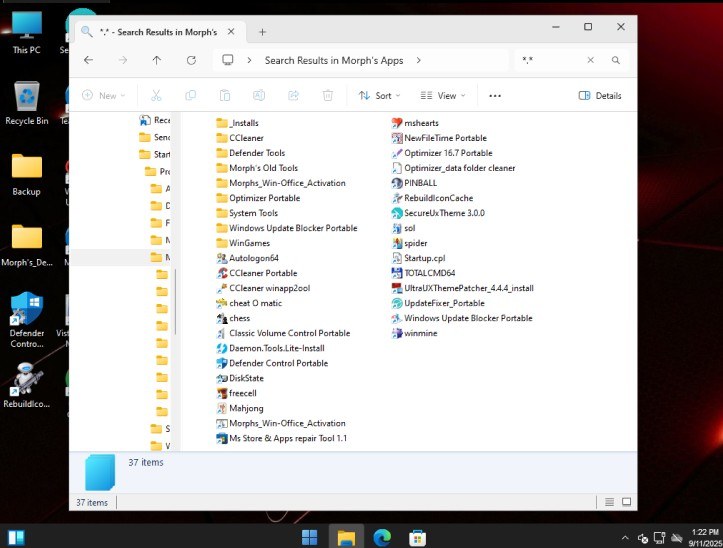Open the PINBALL game file
This screenshot has height=548, width=723.
point(414,183)
